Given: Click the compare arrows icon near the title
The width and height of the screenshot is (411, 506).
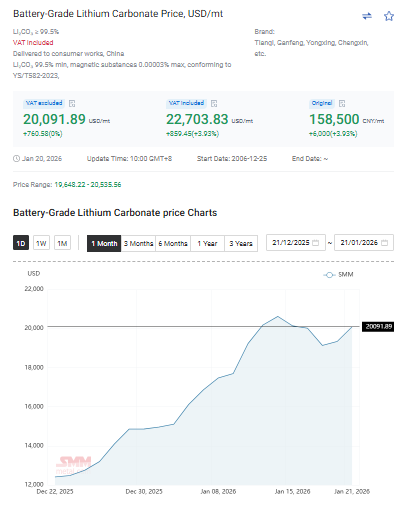Looking at the screenshot, I should coord(367,16).
